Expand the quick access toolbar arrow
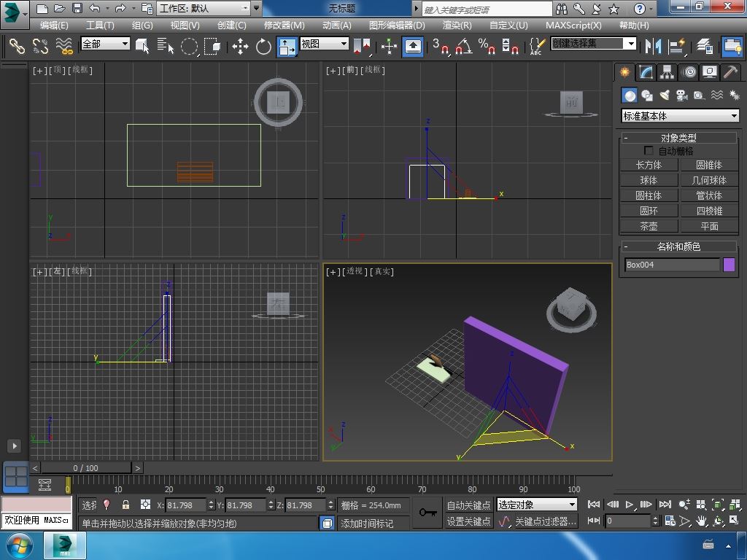This screenshot has height=560, width=747. tap(257, 8)
